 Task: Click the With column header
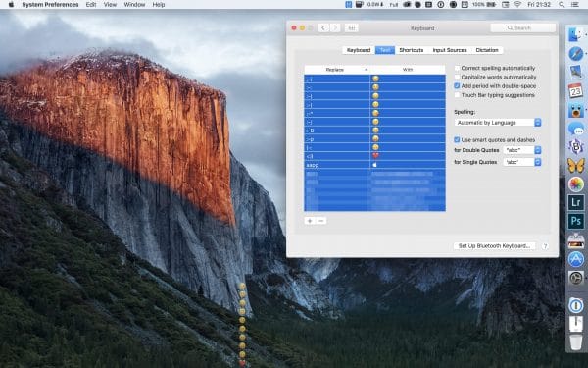point(408,70)
